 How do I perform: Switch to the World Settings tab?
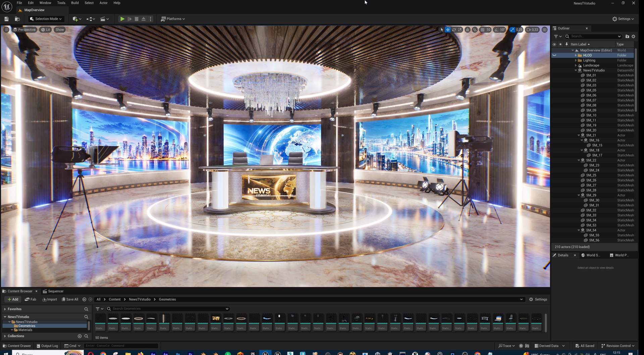(591, 255)
